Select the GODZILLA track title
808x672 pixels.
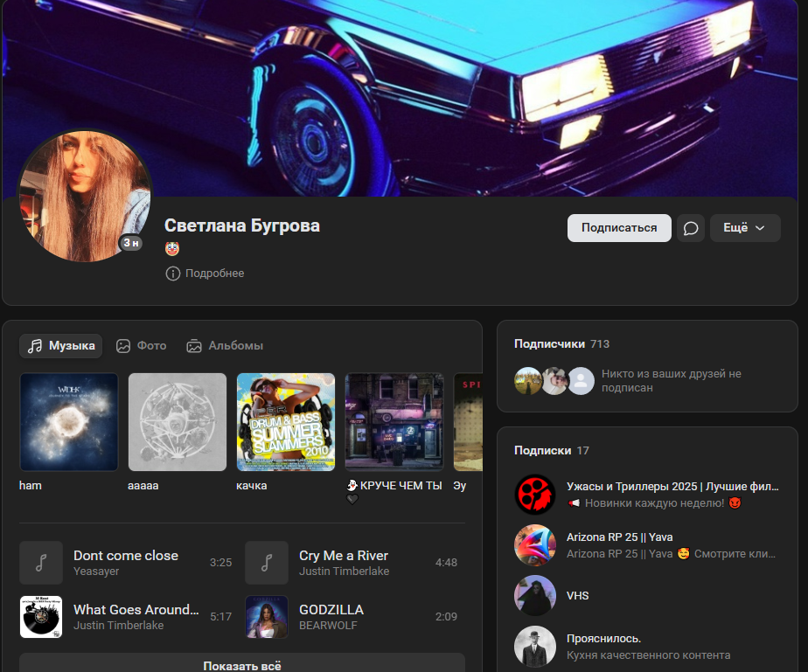[x=331, y=610]
